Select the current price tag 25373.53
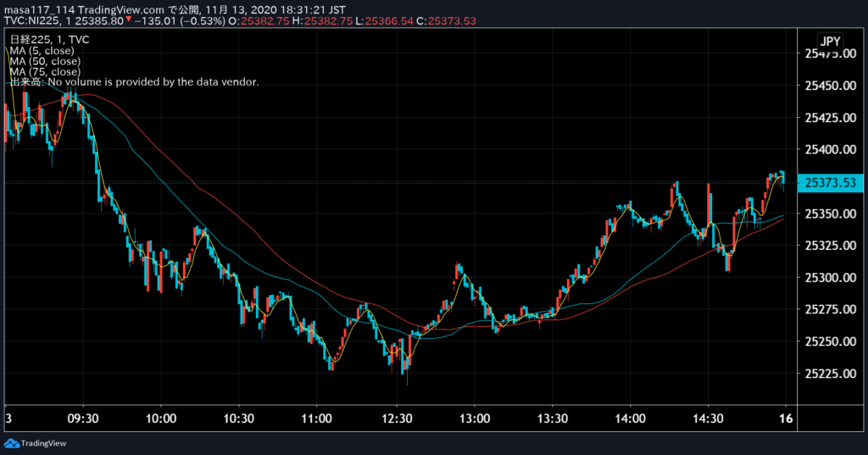 coord(831,183)
